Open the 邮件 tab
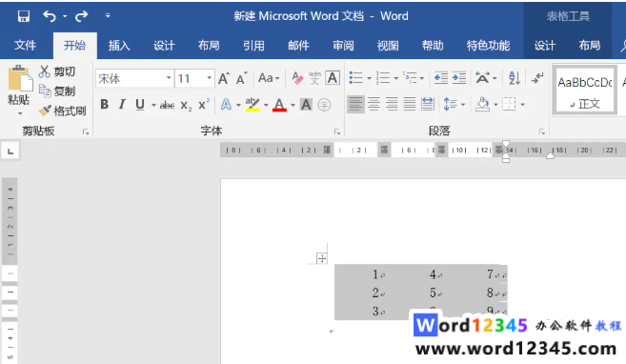Viewport: 626px width, 364px height. click(x=298, y=46)
